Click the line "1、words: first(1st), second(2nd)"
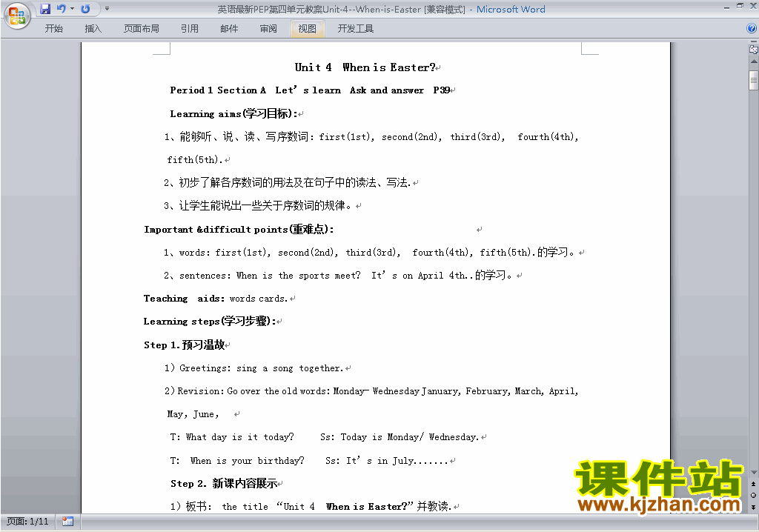This screenshot has width=759, height=532. (369, 252)
